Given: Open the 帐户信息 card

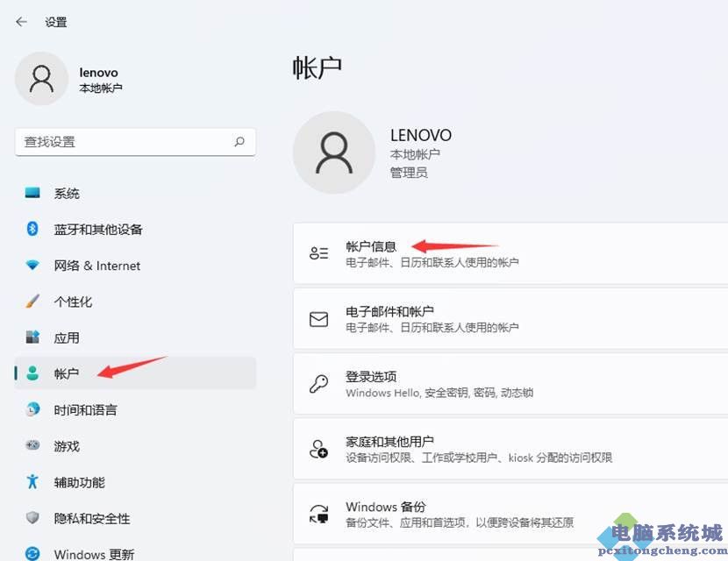Looking at the screenshot, I should (x=510, y=253).
